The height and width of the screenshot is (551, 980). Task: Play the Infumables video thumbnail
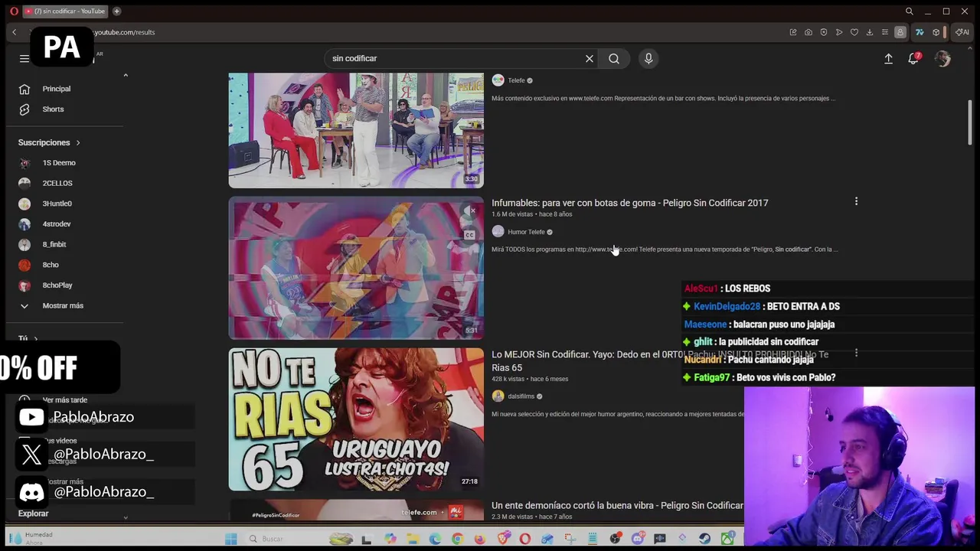356,269
